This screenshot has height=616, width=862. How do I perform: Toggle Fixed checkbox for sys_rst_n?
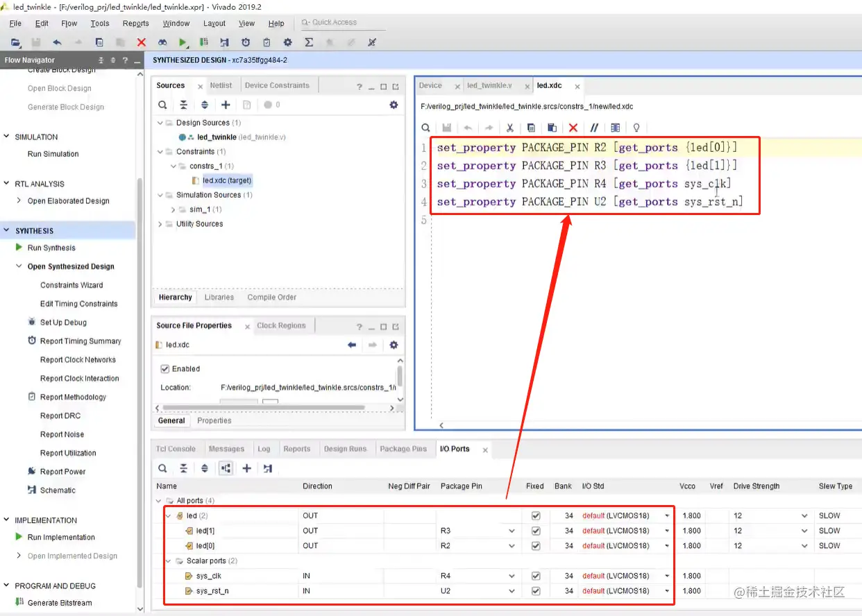[x=535, y=591]
